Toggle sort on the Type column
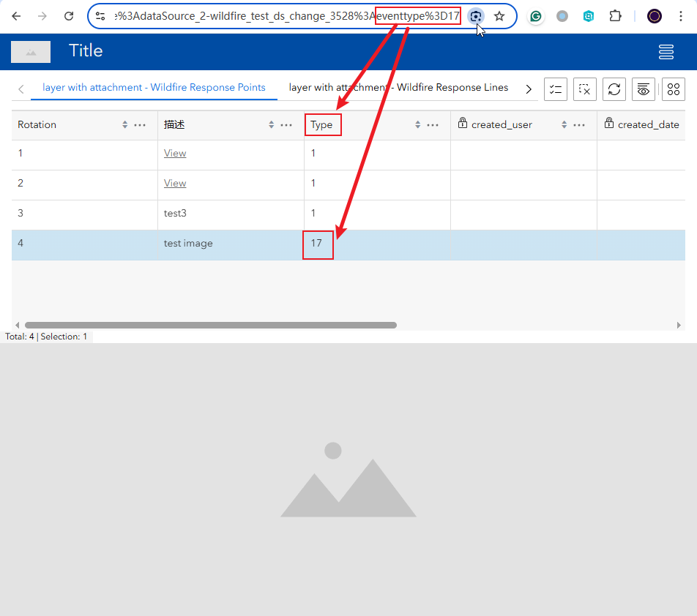This screenshot has width=697, height=616. coord(417,124)
